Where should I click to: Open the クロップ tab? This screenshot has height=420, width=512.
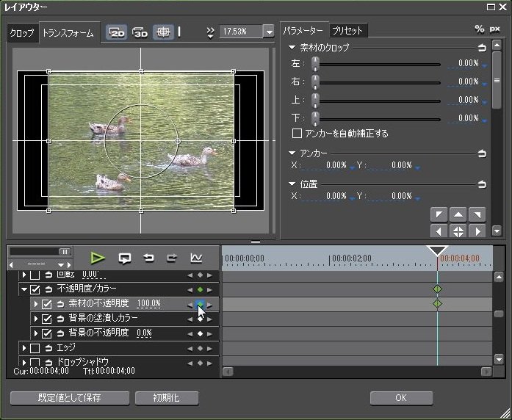click(x=22, y=33)
